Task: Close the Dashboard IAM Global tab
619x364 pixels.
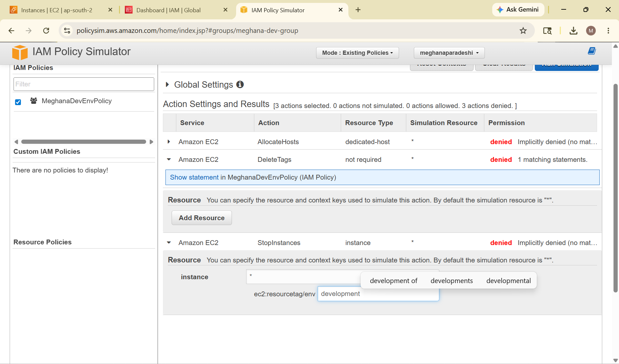Action: click(x=225, y=10)
